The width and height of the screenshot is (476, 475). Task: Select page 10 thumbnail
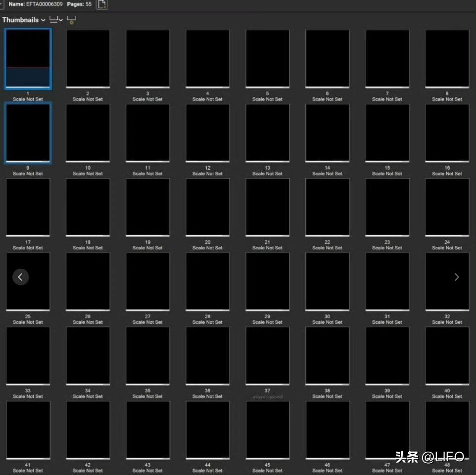pyautogui.click(x=88, y=133)
